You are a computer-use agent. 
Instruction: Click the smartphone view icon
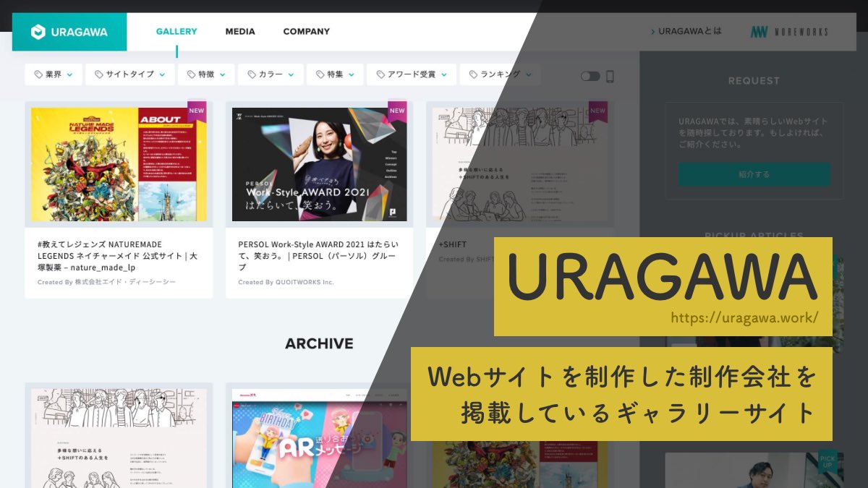[610, 76]
